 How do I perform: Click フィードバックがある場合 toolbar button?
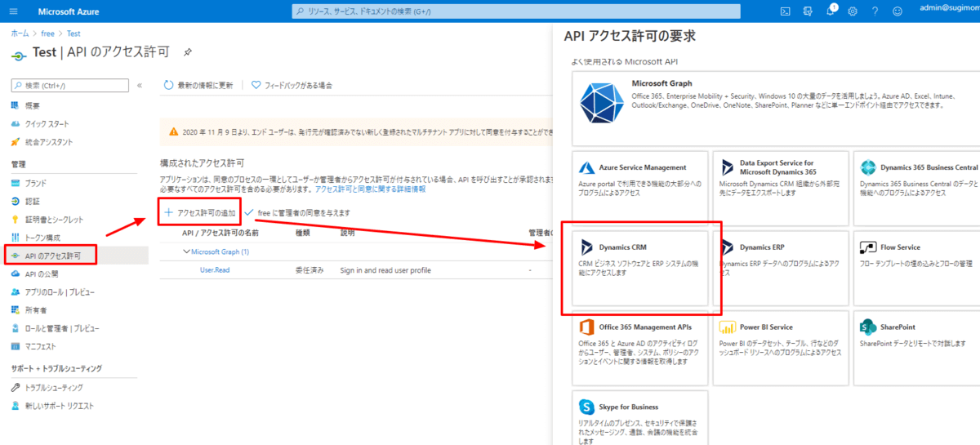292,85
